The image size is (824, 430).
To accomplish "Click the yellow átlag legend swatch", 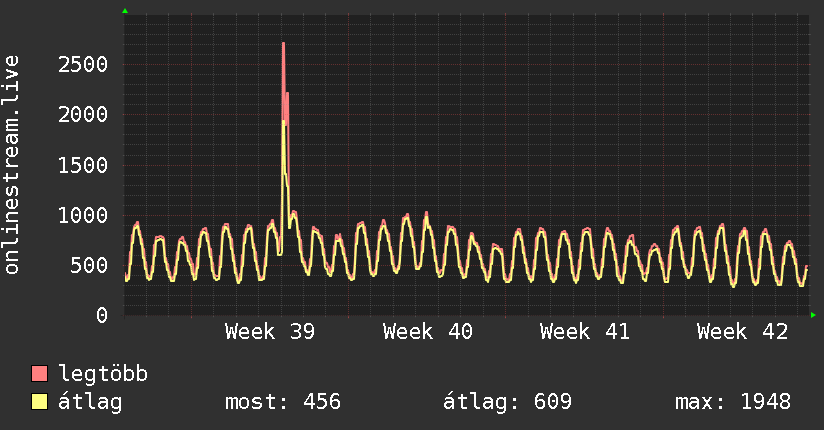I will (x=39, y=401).
